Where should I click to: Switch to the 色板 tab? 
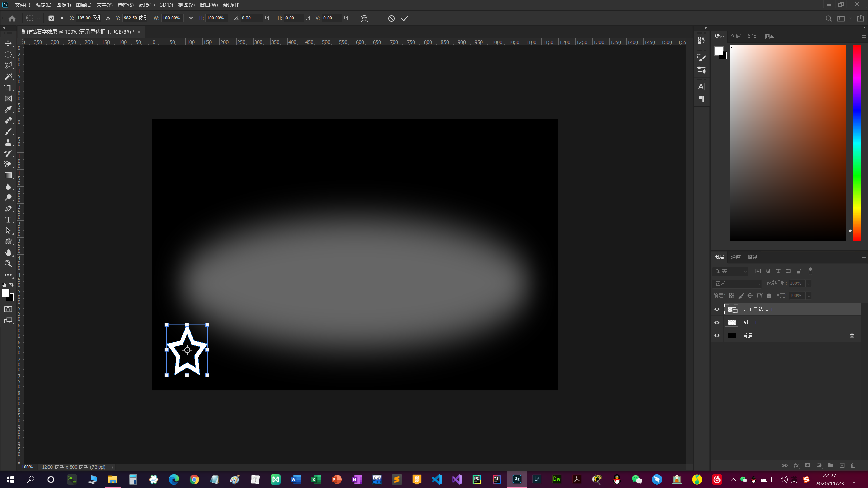735,36
